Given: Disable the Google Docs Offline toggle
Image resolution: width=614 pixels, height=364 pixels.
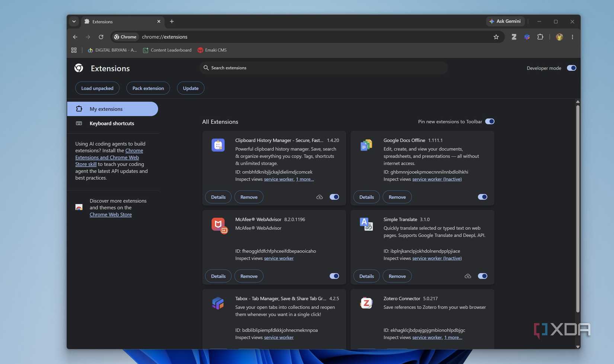Looking at the screenshot, I should [482, 197].
